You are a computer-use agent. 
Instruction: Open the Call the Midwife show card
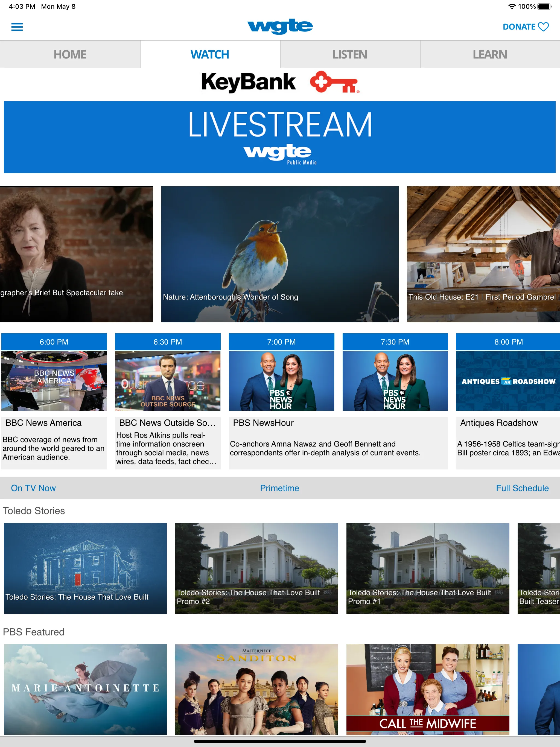tap(428, 689)
